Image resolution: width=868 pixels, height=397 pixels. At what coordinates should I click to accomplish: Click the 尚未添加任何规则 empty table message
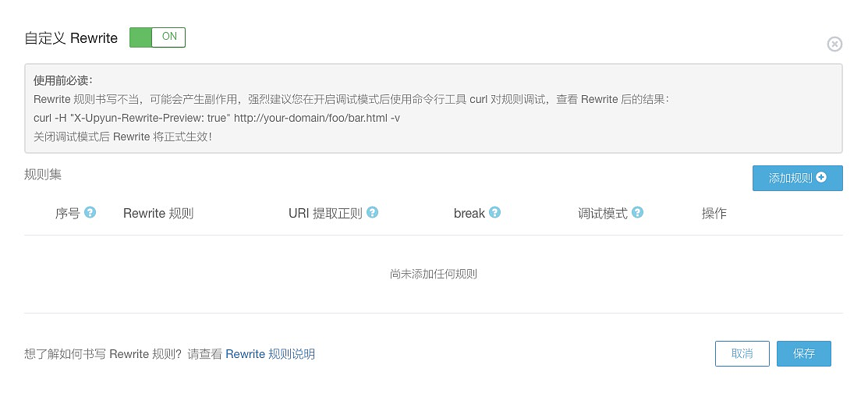(x=433, y=274)
